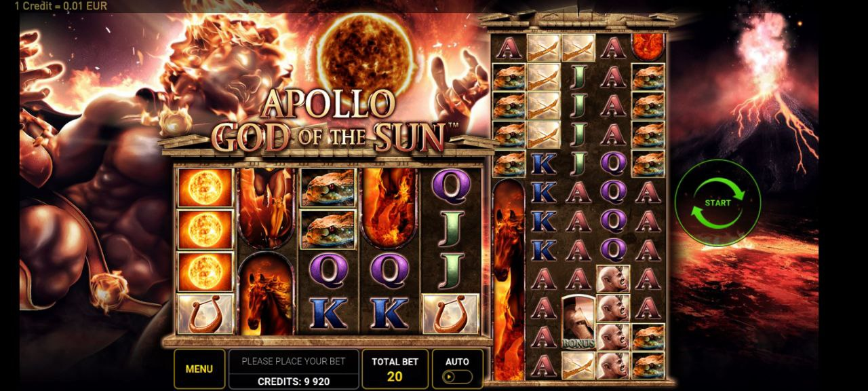868x391 pixels.
Task: Open the TOTAL BET 20 selector
Action: pyautogui.click(x=395, y=369)
